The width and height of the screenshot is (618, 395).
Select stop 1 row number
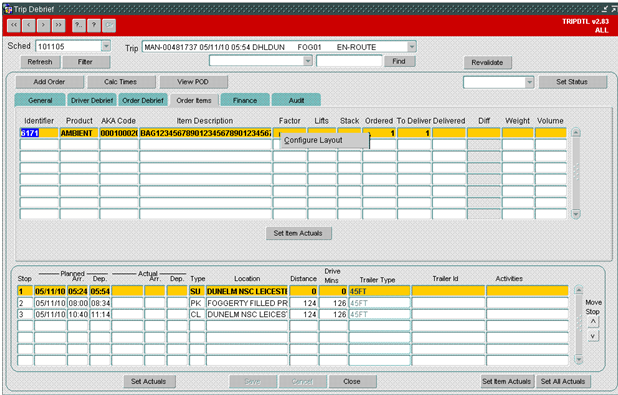25,291
